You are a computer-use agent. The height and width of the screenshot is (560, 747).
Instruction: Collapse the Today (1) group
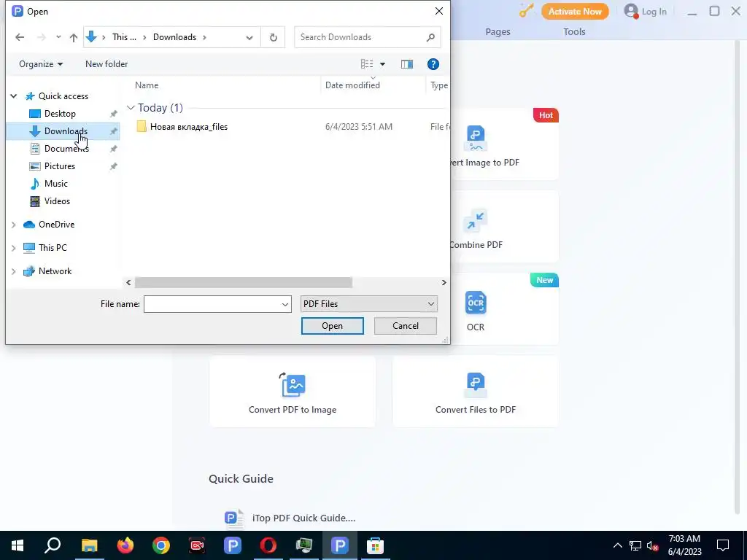(131, 108)
